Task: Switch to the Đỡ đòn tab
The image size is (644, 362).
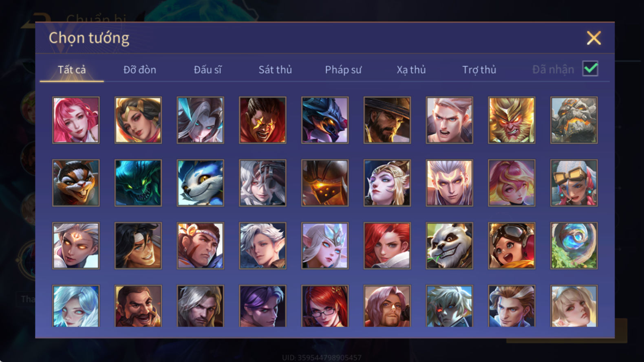Action: [140, 70]
